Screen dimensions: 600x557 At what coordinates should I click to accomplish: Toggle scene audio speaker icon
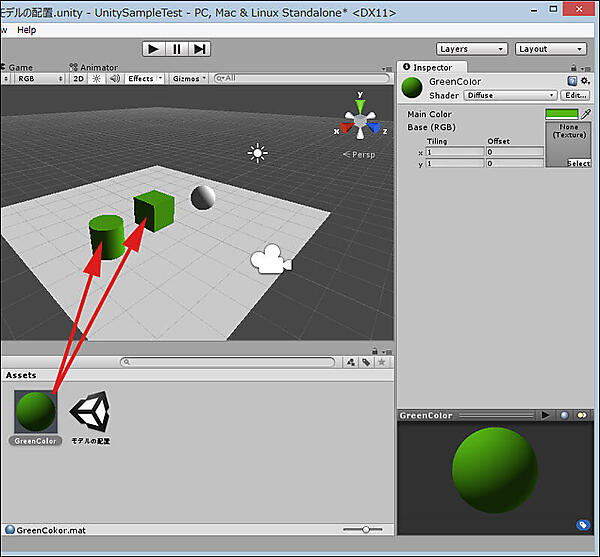click(113, 78)
